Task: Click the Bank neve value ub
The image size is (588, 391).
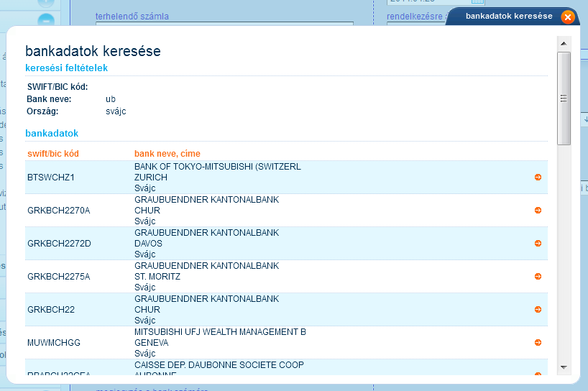Action: (x=111, y=99)
